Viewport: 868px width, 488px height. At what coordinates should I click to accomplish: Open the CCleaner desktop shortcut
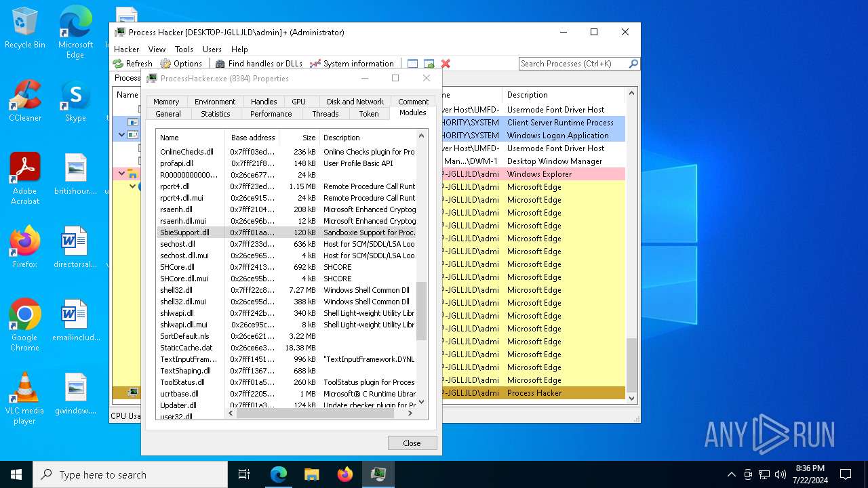pos(25,101)
